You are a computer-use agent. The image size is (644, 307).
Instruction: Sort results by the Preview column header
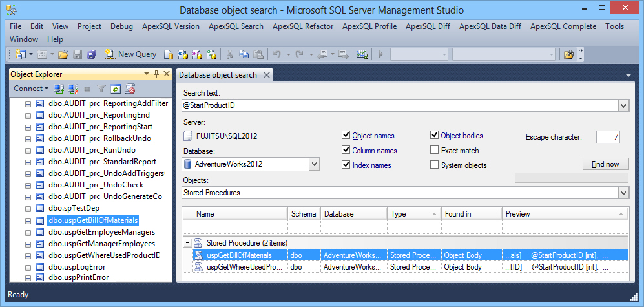click(x=565, y=214)
